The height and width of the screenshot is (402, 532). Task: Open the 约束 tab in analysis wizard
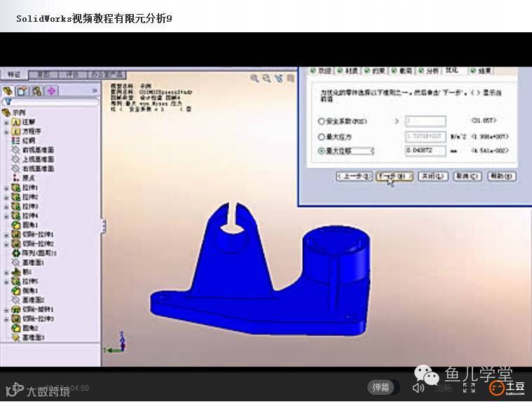tap(375, 71)
